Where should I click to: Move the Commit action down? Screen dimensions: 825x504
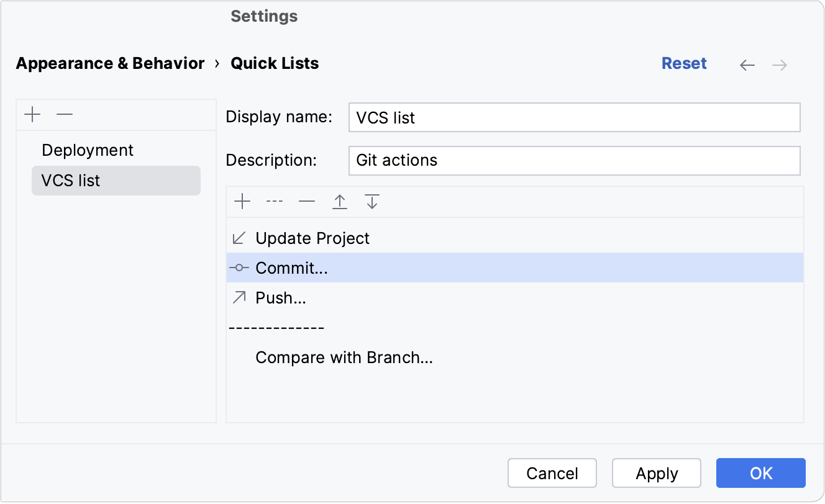tap(371, 201)
